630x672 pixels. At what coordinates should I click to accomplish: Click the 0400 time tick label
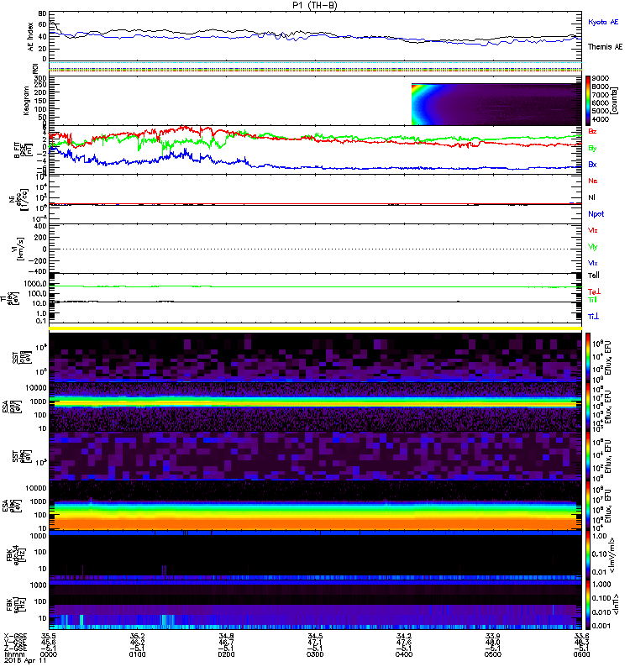[x=404, y=654]
